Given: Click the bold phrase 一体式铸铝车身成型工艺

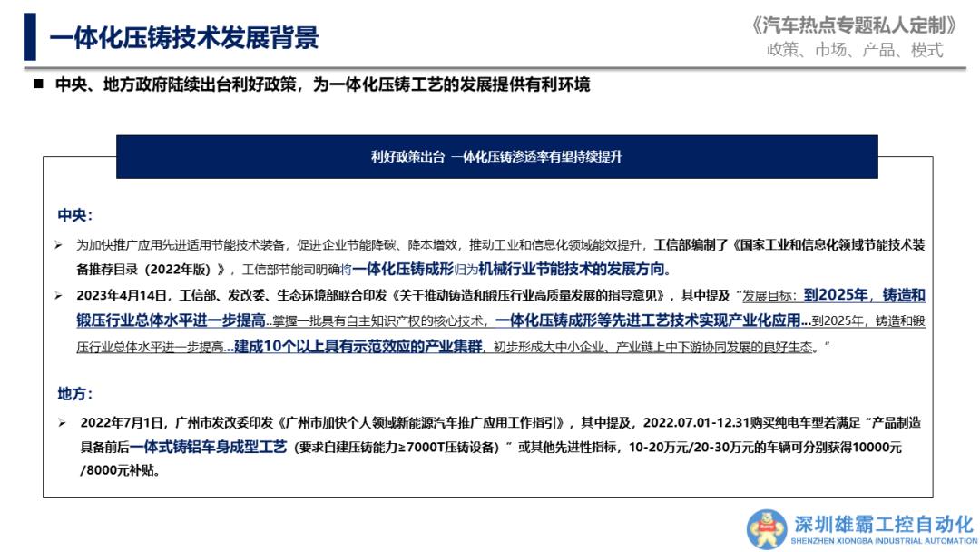Looking at the screenshot, I should pos(209,448).
